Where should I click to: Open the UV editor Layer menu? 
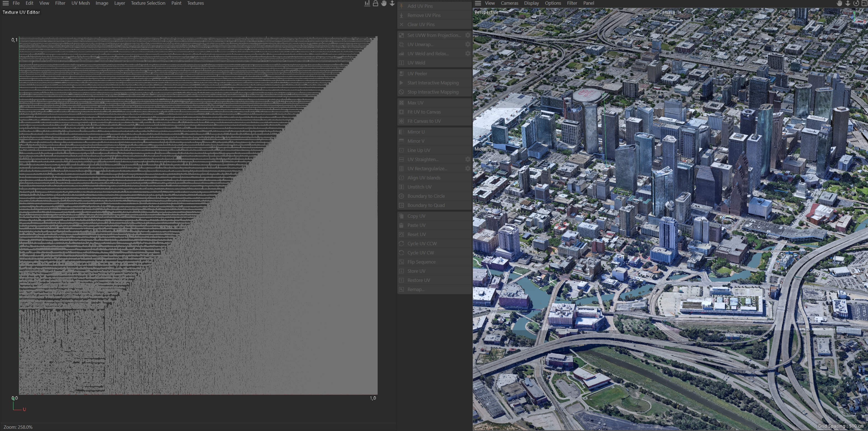(119, 3)
